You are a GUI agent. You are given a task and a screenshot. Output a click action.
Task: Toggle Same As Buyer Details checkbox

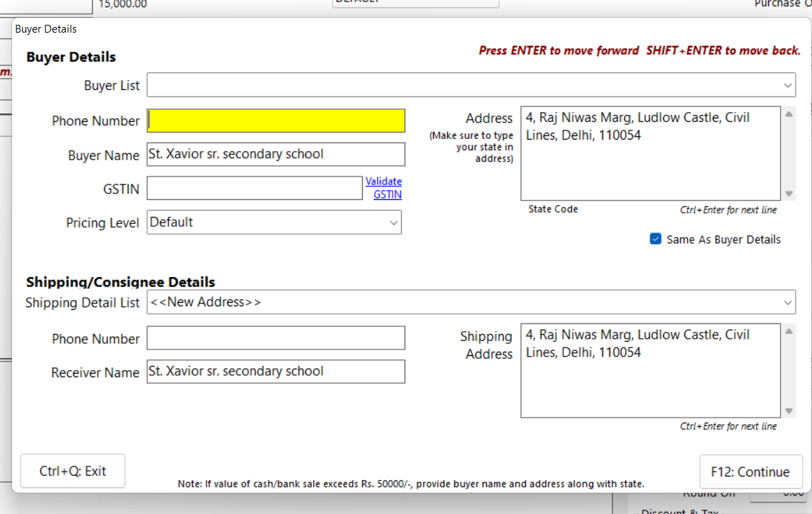(656, 239)
